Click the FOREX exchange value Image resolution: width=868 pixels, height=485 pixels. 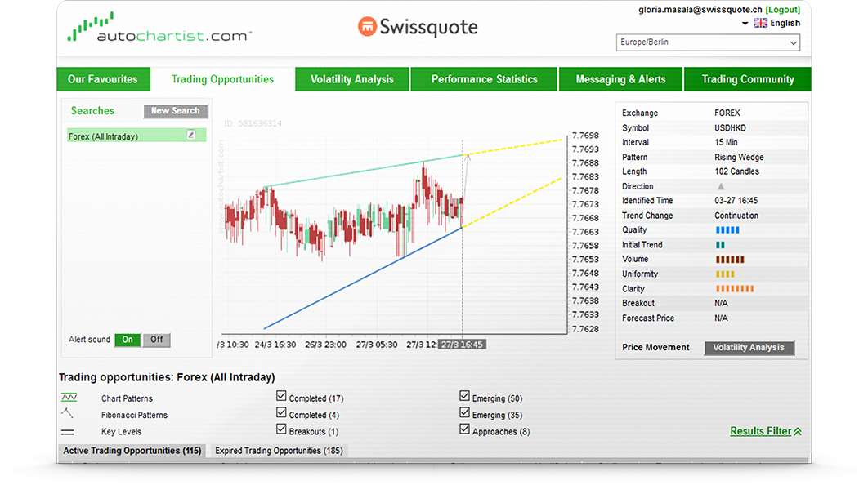[x=727, y=113]
